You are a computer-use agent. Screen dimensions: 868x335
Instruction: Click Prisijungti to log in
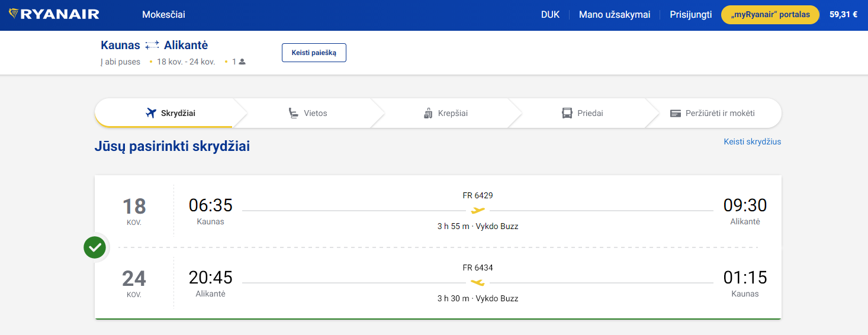pos(690,15)
